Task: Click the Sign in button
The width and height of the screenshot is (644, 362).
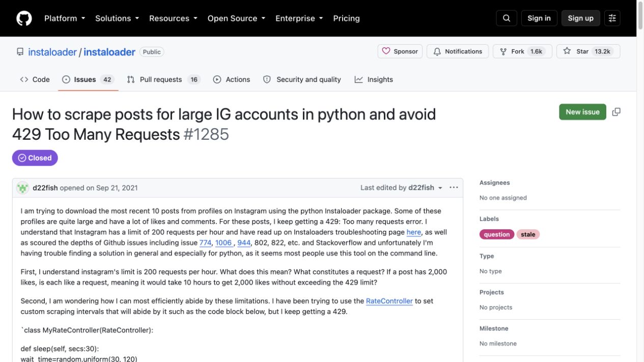Action: coord(539,18)
